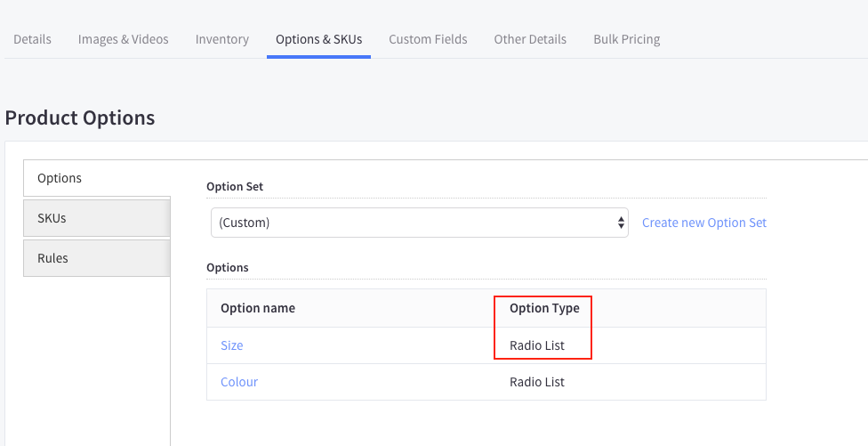Open the Custom Fields tab
The width and height of the screenshot is (868, 446).
click(428, 39)
